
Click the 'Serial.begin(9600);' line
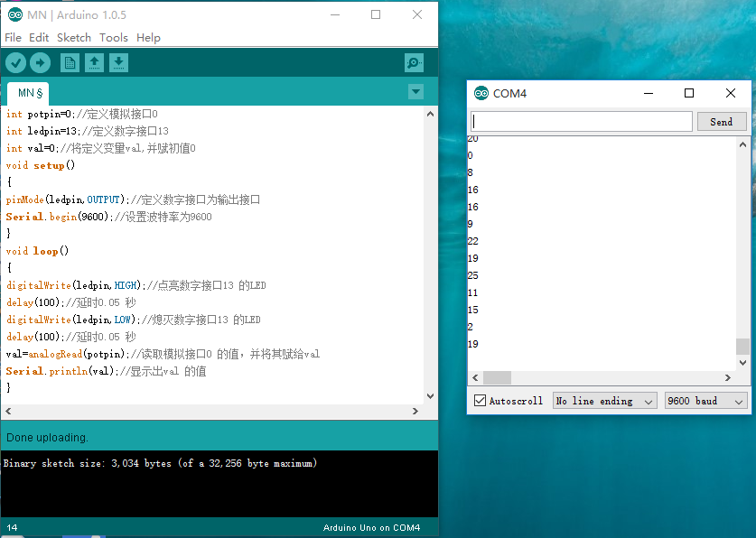click(x=109, y=217)
